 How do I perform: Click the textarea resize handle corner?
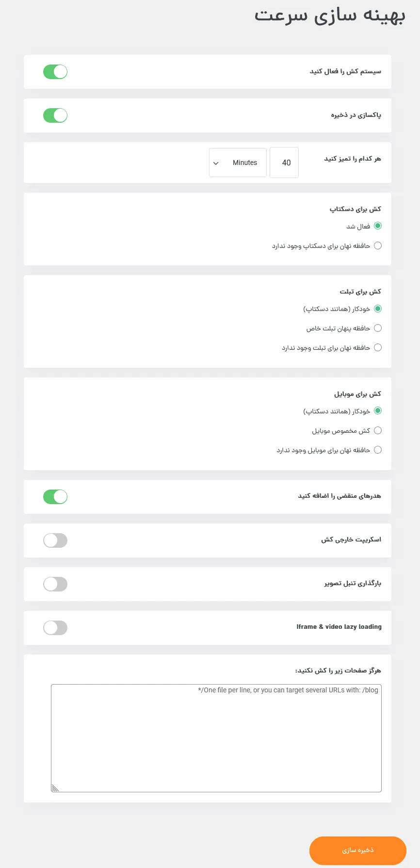coord(55,788)
